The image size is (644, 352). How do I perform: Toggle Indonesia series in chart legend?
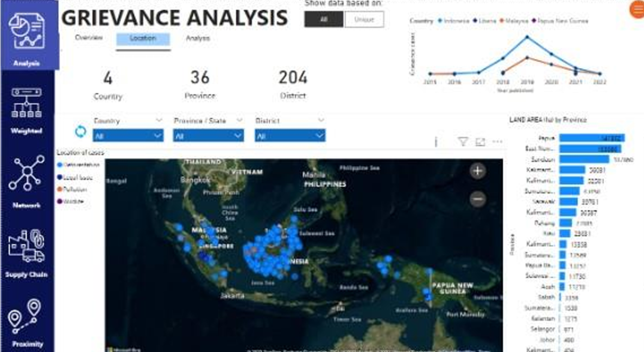coord(453,21)
